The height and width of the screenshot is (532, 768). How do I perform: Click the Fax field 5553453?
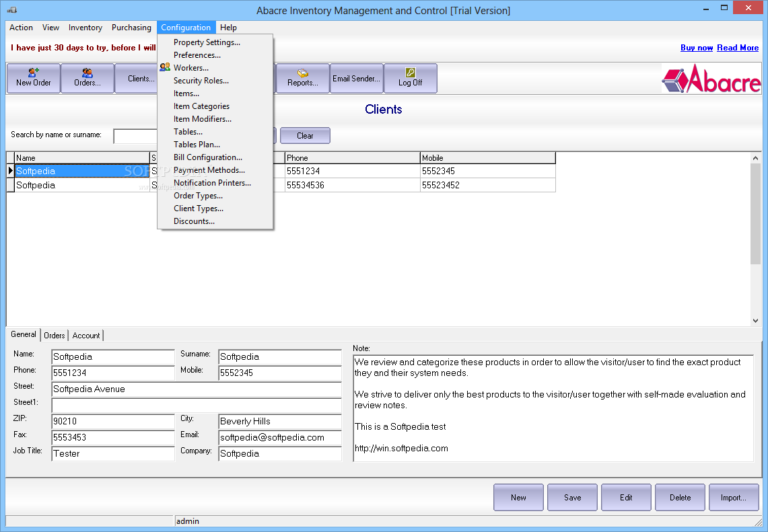(x=113, y=438)
